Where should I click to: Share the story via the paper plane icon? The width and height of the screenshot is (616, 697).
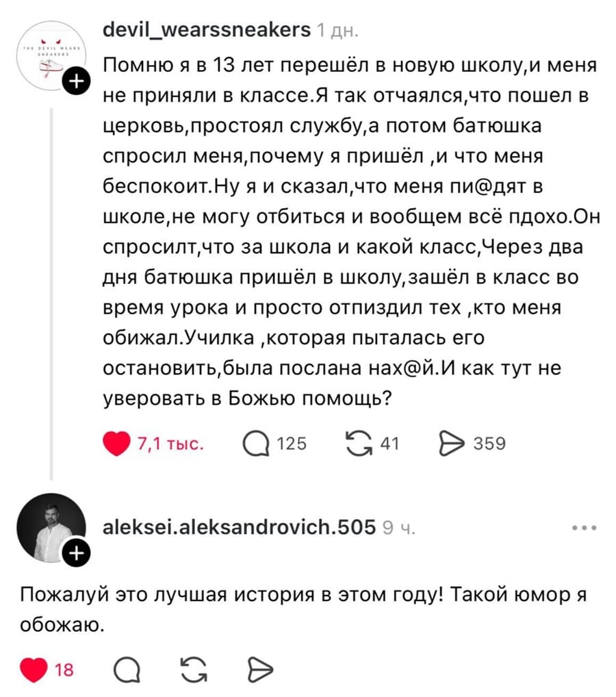451,444
